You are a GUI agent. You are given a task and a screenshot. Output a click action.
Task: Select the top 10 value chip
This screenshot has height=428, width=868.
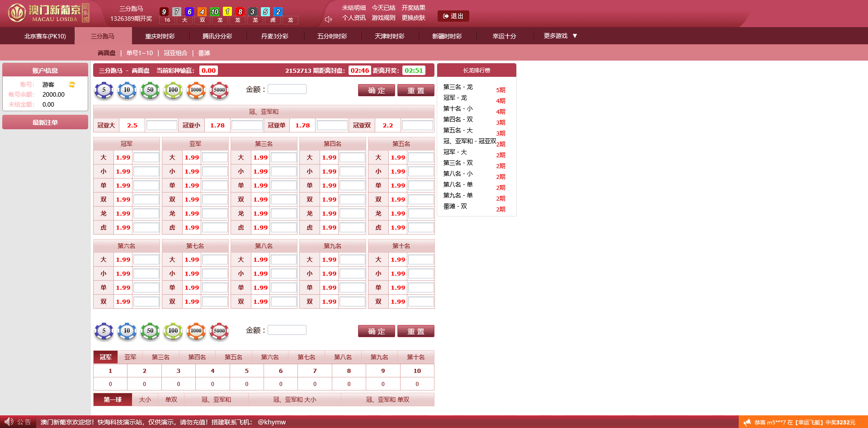127,90
